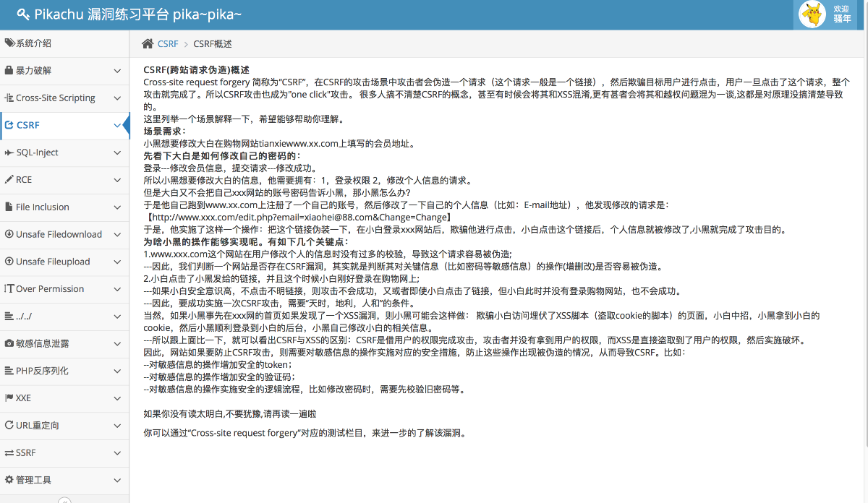Image resolution: width=868 pixels, height=503 pixels.
Task: Expand the SSRF submenu arrow
Action: [117, 452]
